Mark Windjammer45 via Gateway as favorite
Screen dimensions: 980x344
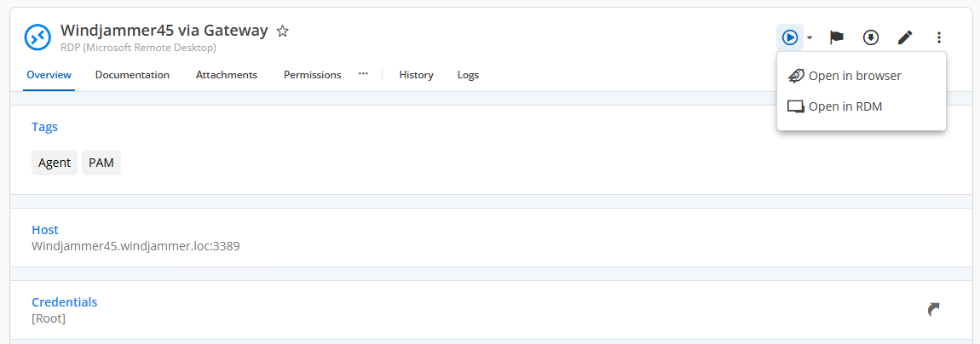(x=283, y=31)
